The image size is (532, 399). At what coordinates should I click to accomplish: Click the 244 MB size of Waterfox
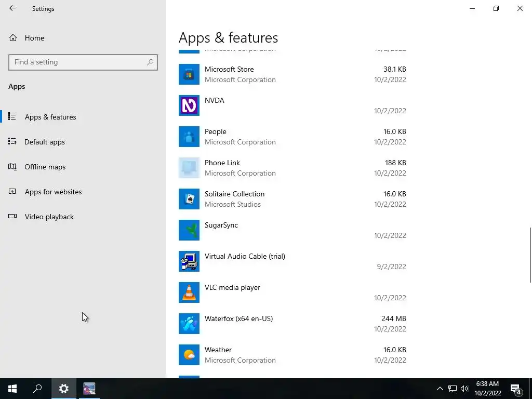(x=394, y=318)
